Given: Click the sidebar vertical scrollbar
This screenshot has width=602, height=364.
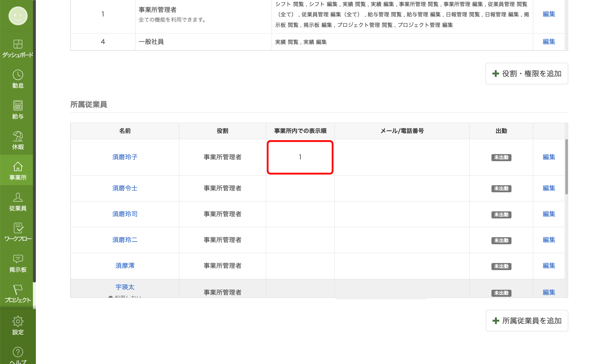Looking at the screenshot, I should coord(34,141).
